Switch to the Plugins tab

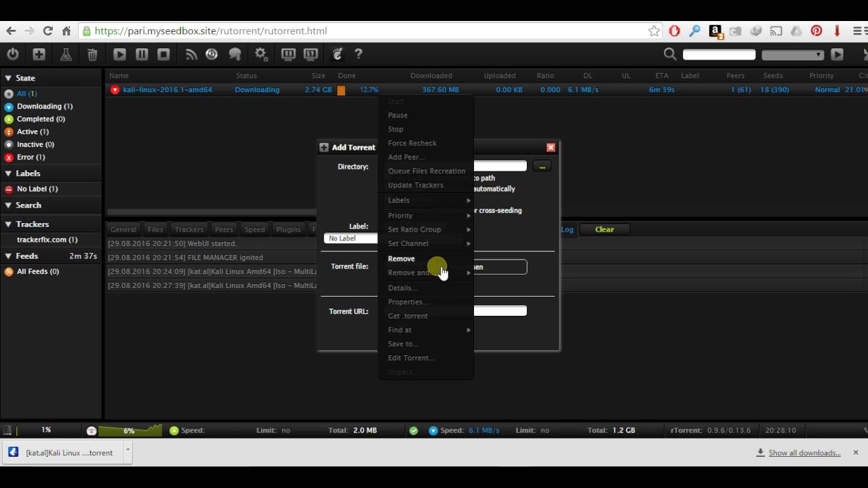288,230
